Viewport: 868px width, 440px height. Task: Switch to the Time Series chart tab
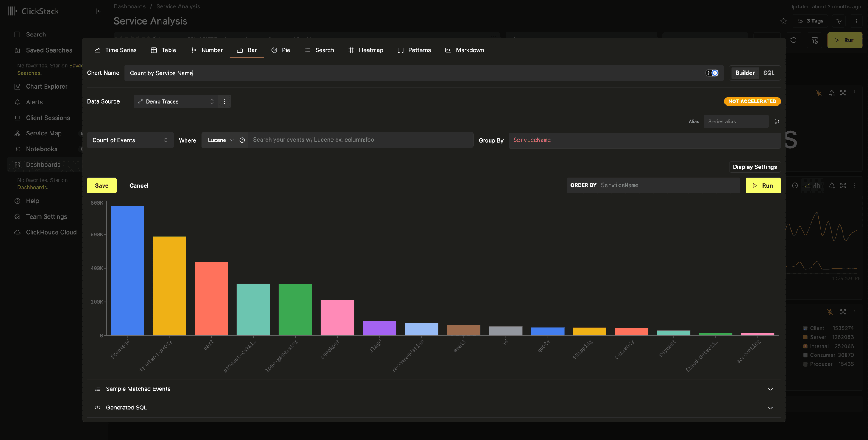(x=115, y=50)
